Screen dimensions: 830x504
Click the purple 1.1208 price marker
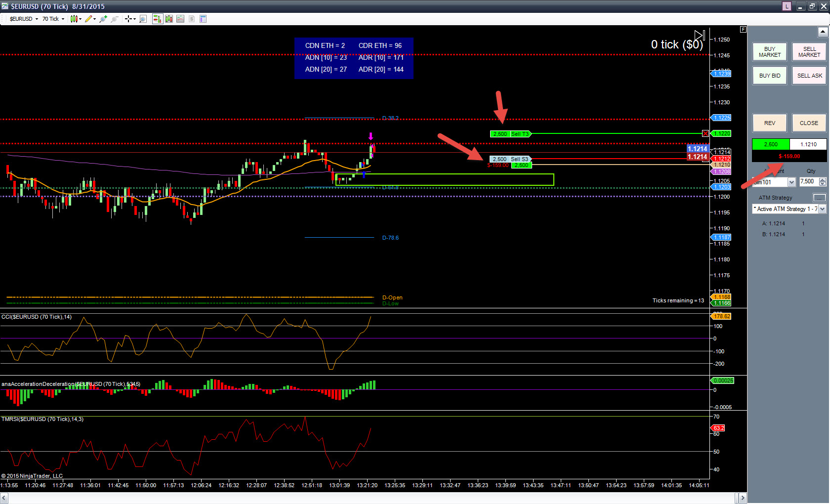721,171
